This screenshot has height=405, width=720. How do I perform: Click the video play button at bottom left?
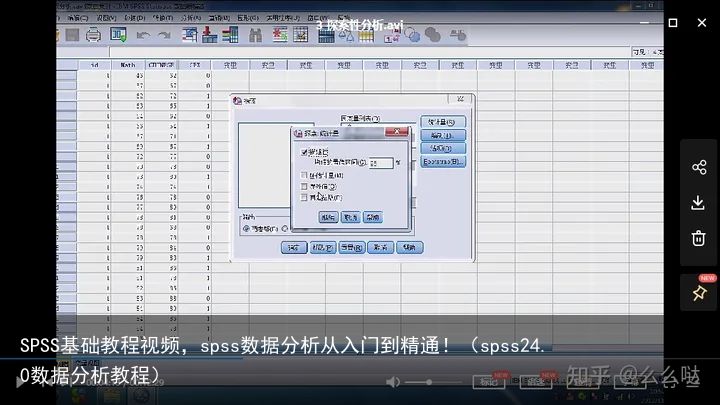point(20,382)
